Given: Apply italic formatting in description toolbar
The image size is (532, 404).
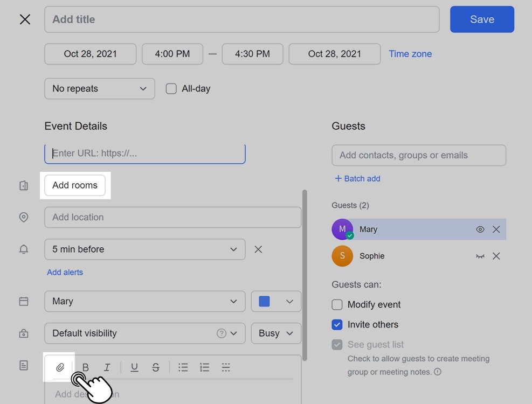Looking at the screenshot, I should pos(107,367).
